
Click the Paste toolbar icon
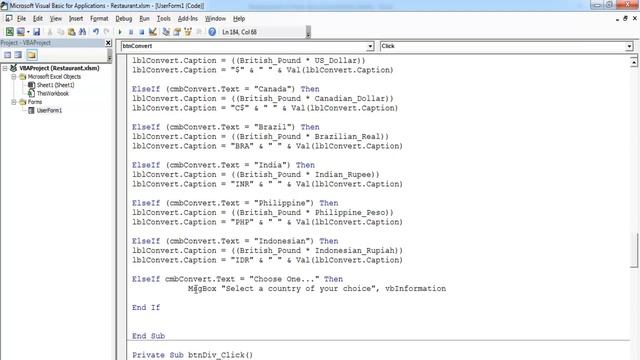(x=71, y=32)
